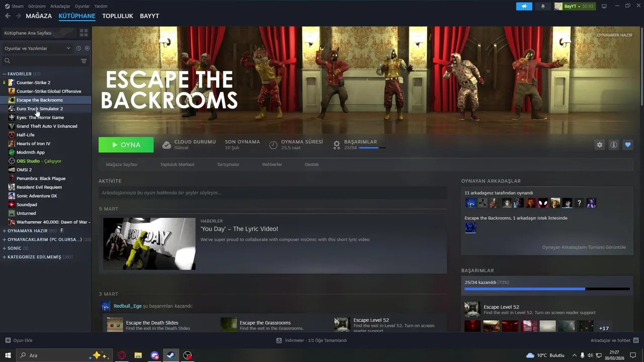Open the announcements megaphone button
The image size is (644, 362).
coord(524,7)
